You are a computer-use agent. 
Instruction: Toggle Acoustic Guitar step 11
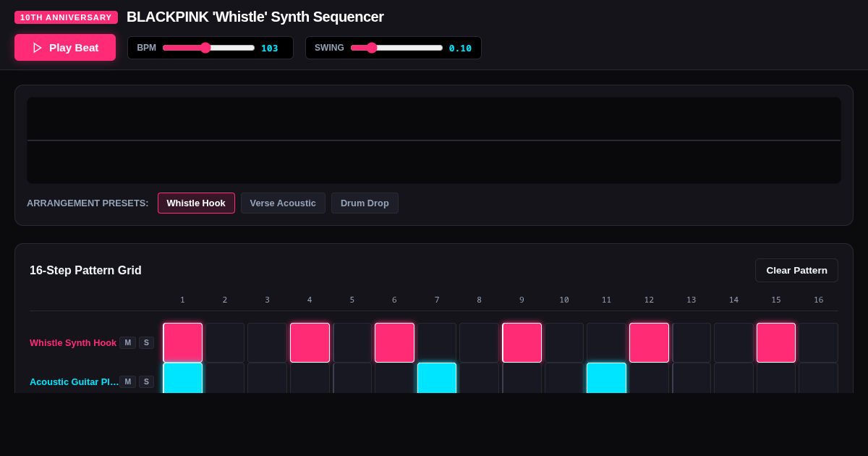pyautogui.click(x=606, y=378)
